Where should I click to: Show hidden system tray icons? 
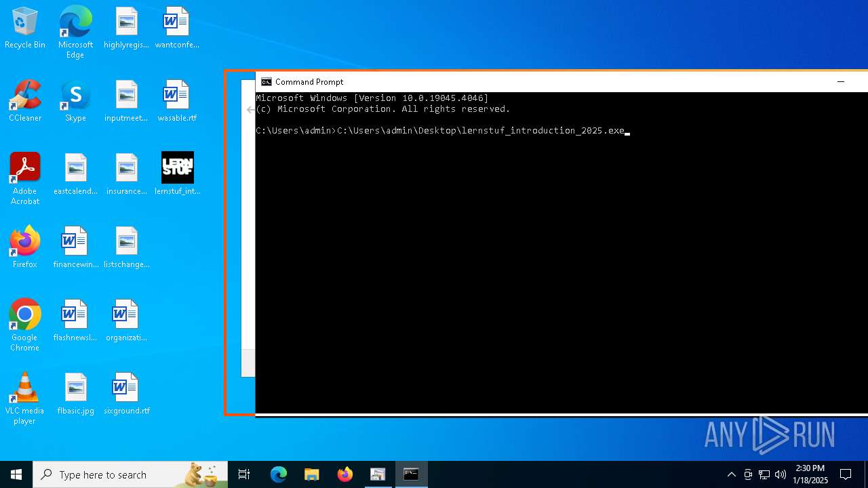click(731, 474)
